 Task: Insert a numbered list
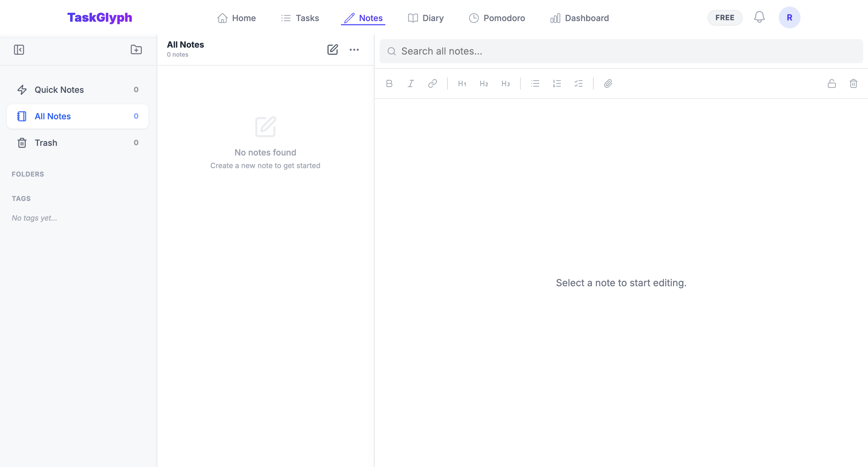click(x=557, y=83)
